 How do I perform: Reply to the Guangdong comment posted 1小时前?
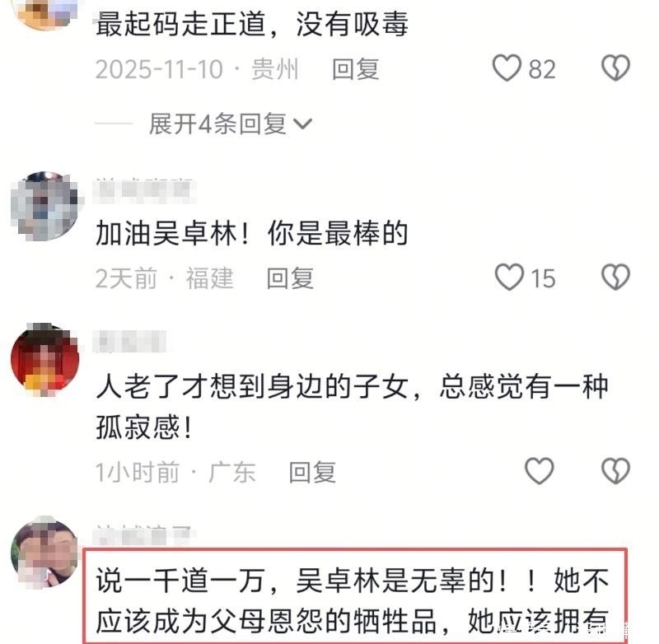coord(312,472)
